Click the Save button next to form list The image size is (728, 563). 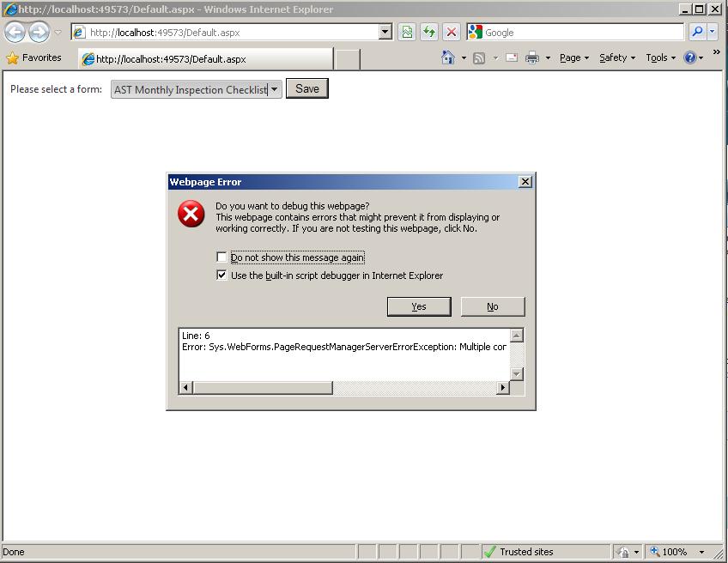(x=306, y=88)
